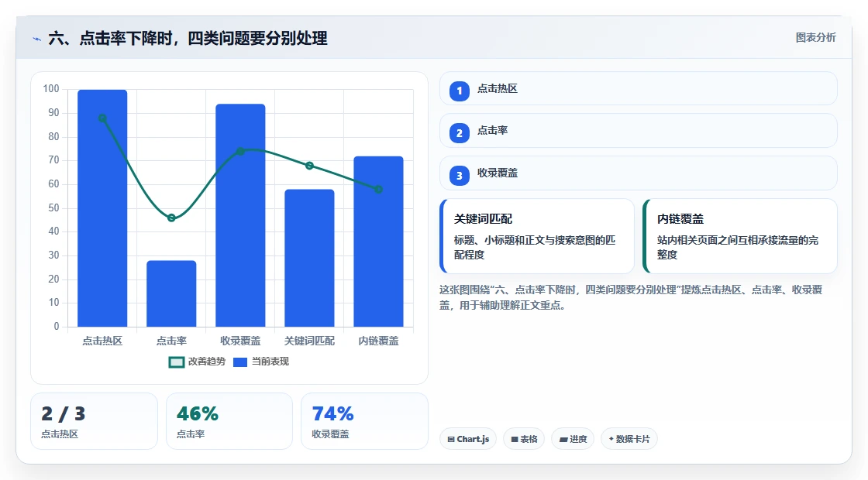Click the 2 / 3 stat value

click(x=63, y=413)
